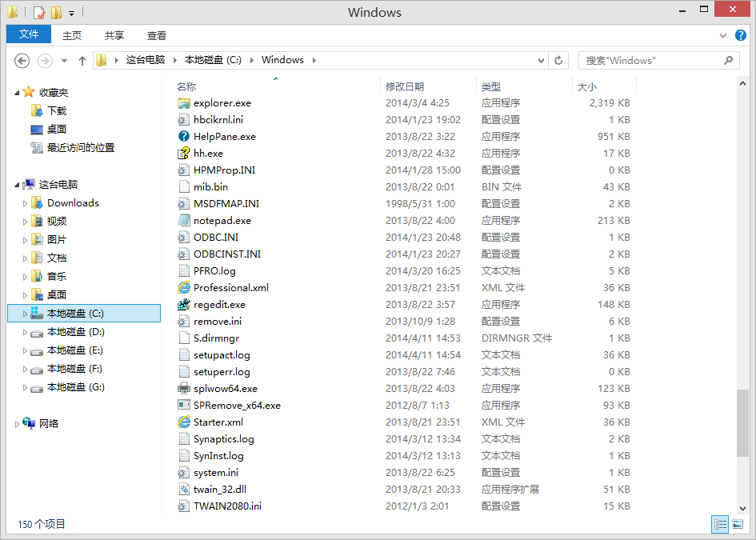Expand the 网络 tree node
This screenshot has width=756, height=540.
[x=17, y=424]
